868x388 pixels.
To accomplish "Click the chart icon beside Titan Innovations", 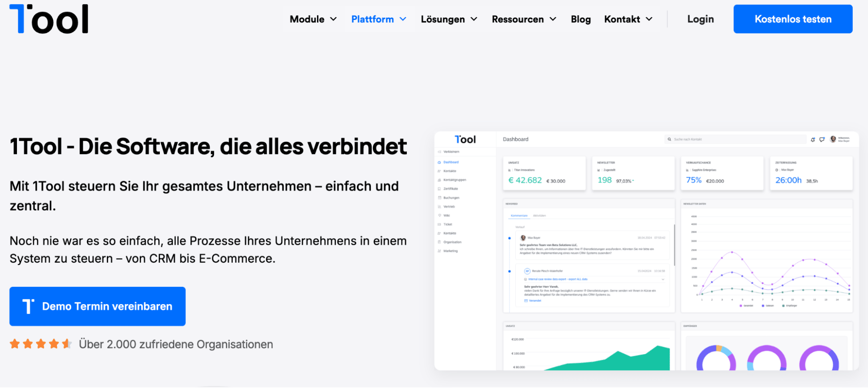I will click(510, 170).
